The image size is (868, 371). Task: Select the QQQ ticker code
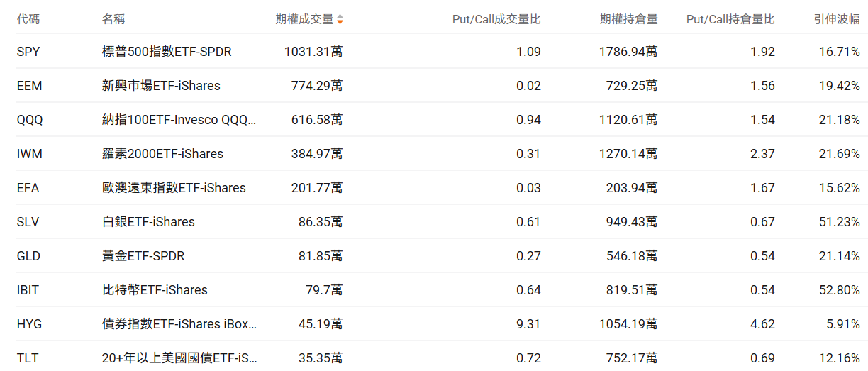coord(30,120)
